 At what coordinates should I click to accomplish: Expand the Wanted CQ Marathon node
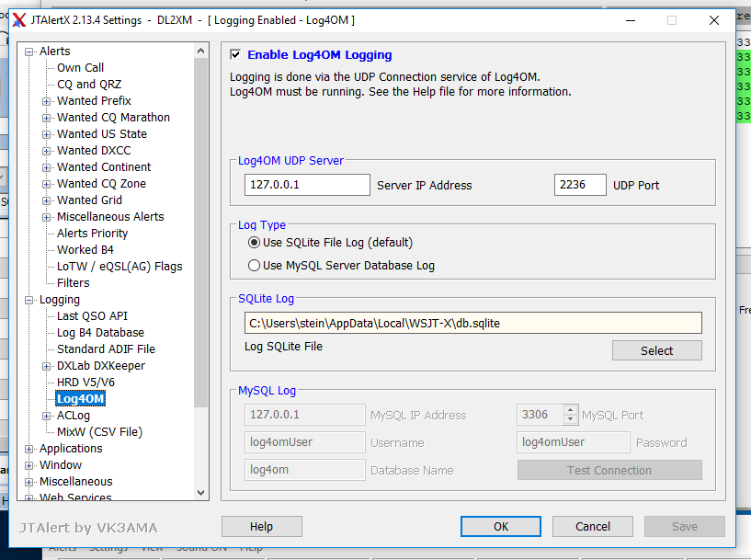pyautogui.click(x=47, y=118)
